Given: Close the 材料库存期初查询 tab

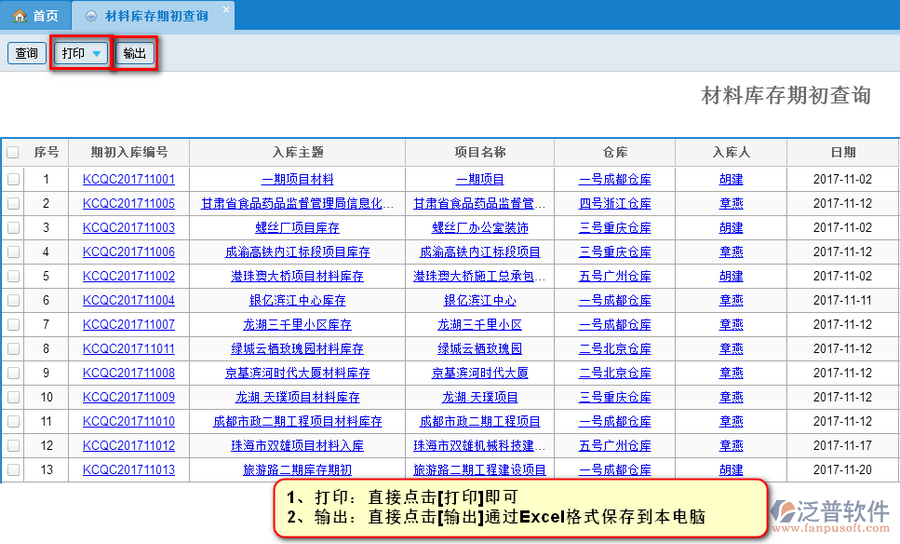Looking at the screenshot, I should pyautogui.click(x=225, y=11).
